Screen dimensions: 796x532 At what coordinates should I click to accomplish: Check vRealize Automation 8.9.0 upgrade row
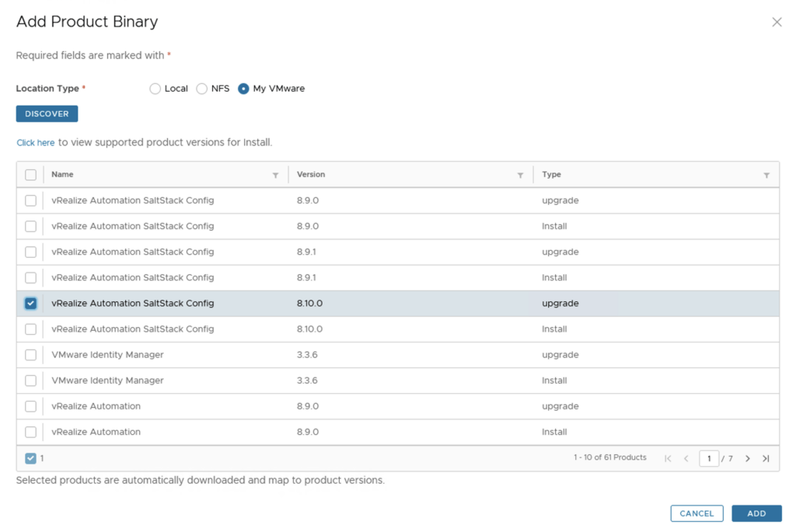point(30,406)
